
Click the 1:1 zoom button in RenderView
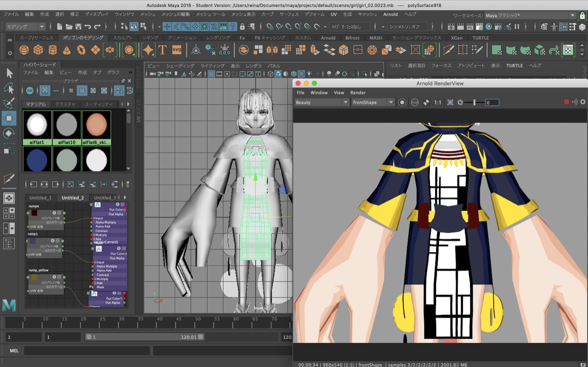(437, 102)
